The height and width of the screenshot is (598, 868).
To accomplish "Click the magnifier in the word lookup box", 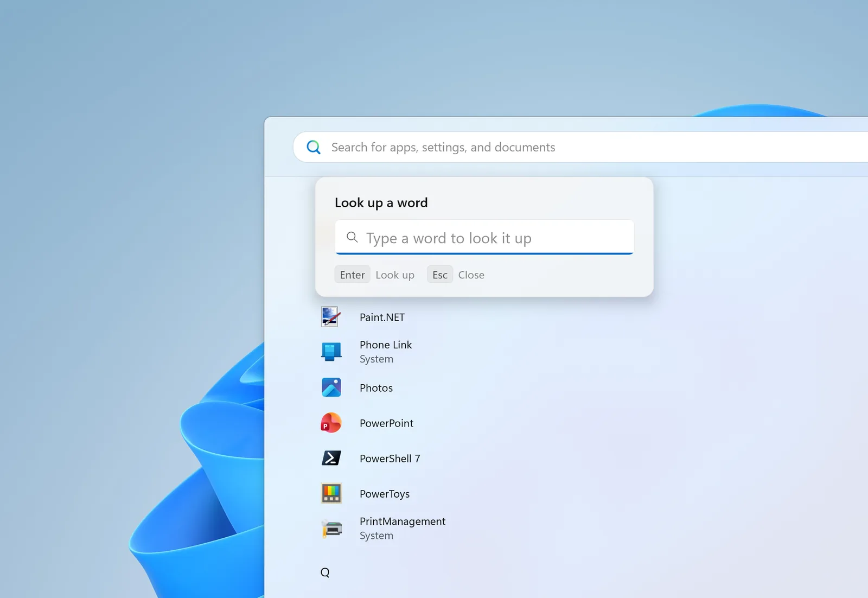I will (x=352, y=237).
